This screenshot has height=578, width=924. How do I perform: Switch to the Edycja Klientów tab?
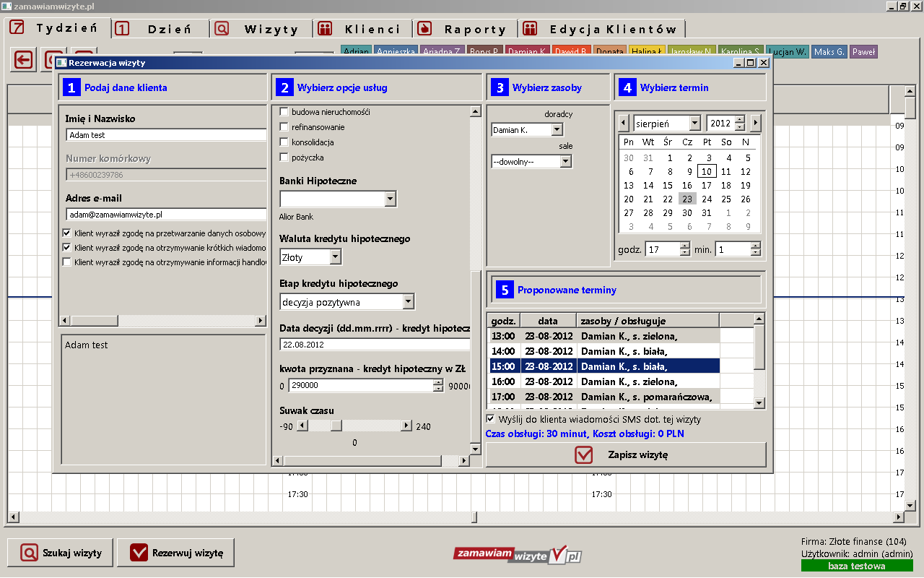[602, 29]
